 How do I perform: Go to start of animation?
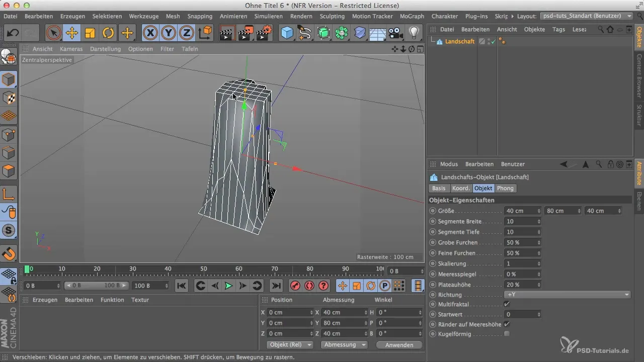[182, 286]
